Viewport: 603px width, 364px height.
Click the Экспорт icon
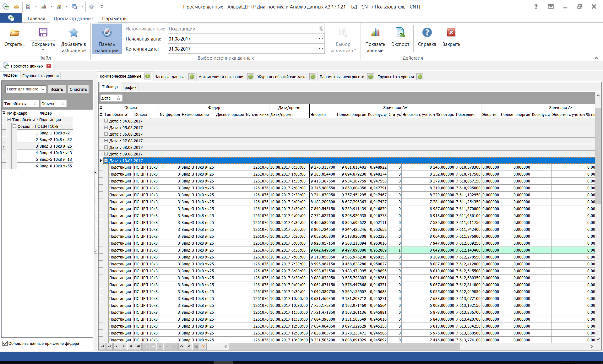[400, 32]
